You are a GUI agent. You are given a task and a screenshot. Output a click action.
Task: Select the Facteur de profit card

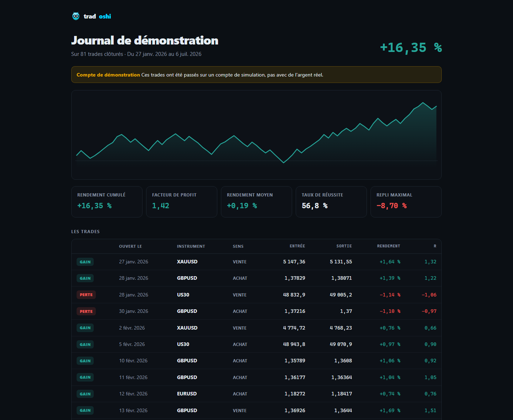(182, 202)
